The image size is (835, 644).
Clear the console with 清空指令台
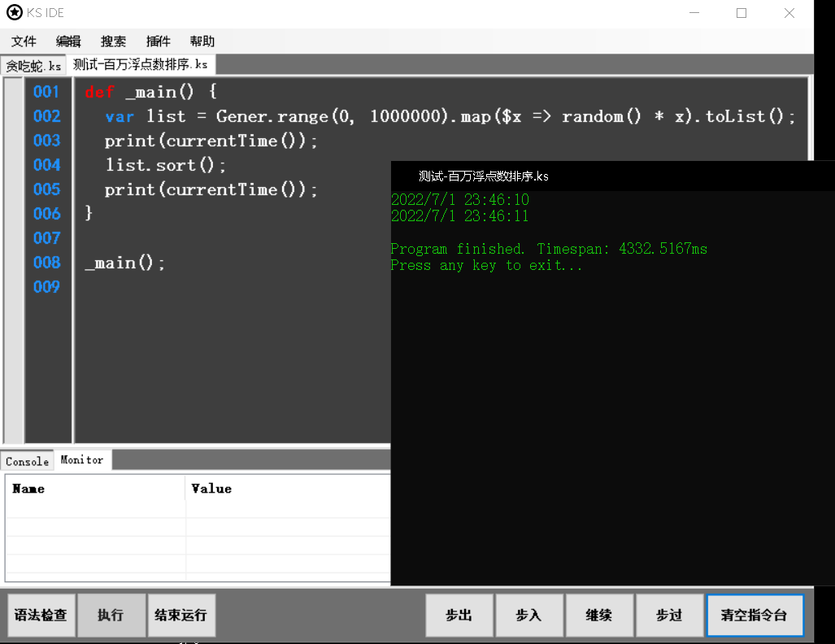[755, 616]
